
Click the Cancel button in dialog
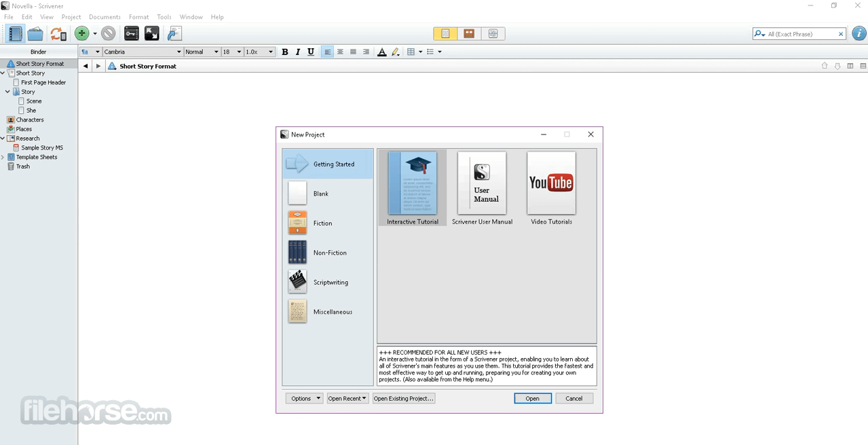[x=574, y=399]
